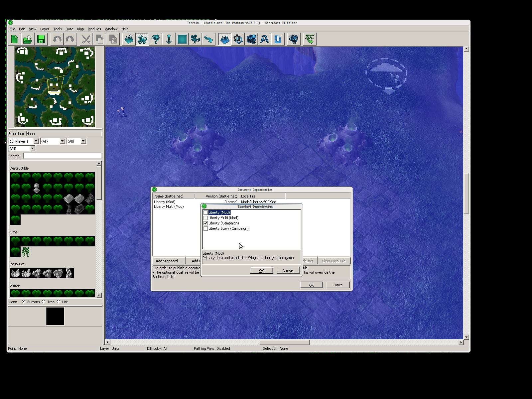
Task: Click the Test Document SC arrow icon
Action: click(x=310, y=39)
